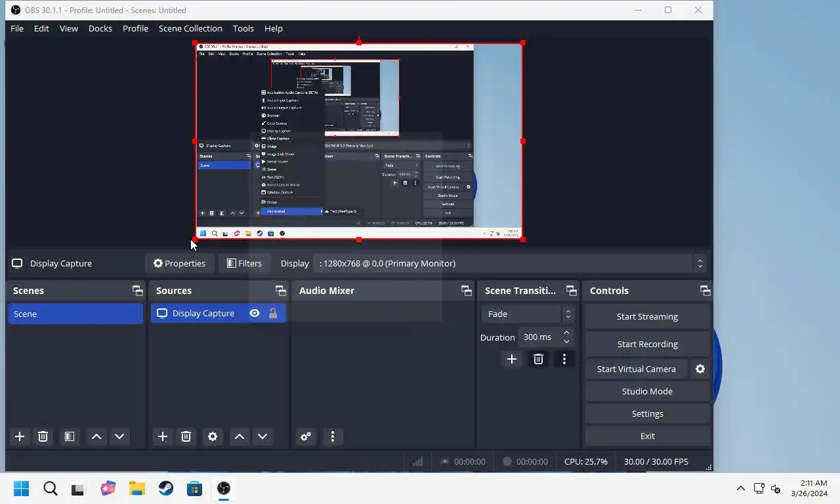The image size is (840, 504).
Task: Click Start Streaming button
Action: coord(647,316)
